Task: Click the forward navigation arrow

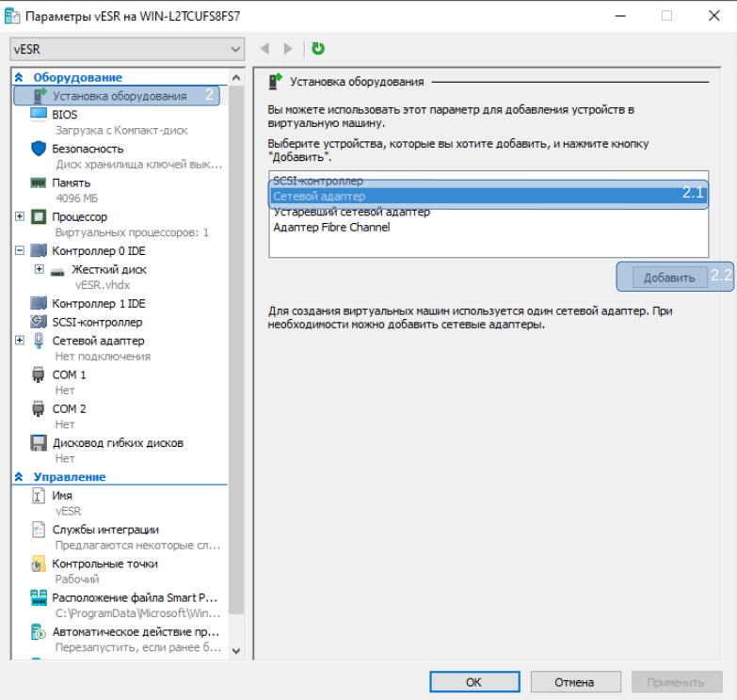Action: tap(288, 48)
